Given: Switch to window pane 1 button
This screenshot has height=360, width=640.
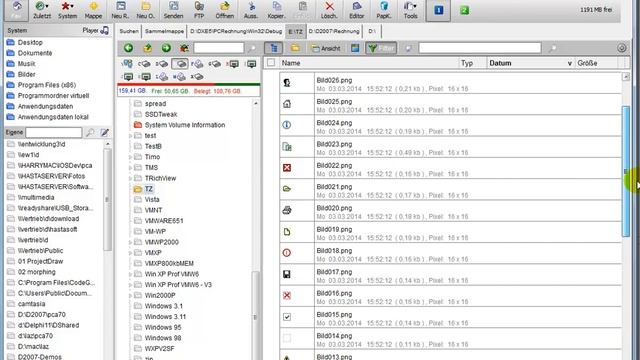Looking at the screenshot, I should click(438, 10).
